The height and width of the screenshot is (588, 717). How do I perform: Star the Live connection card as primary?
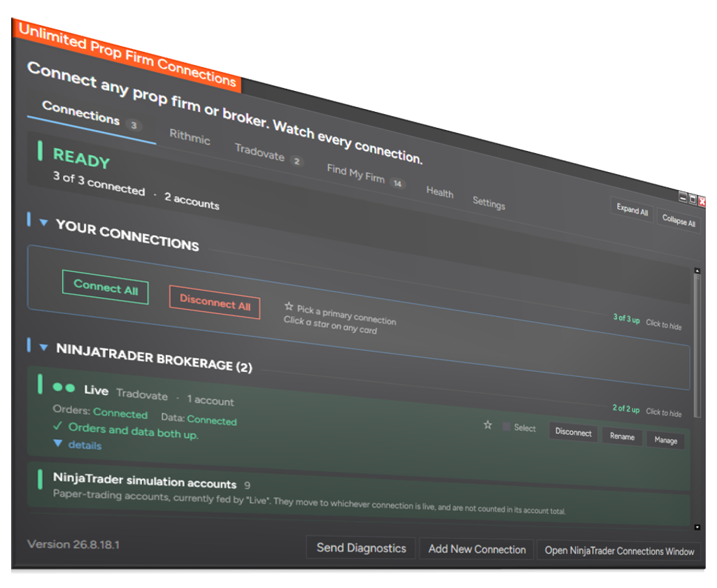tap(488, 425)
